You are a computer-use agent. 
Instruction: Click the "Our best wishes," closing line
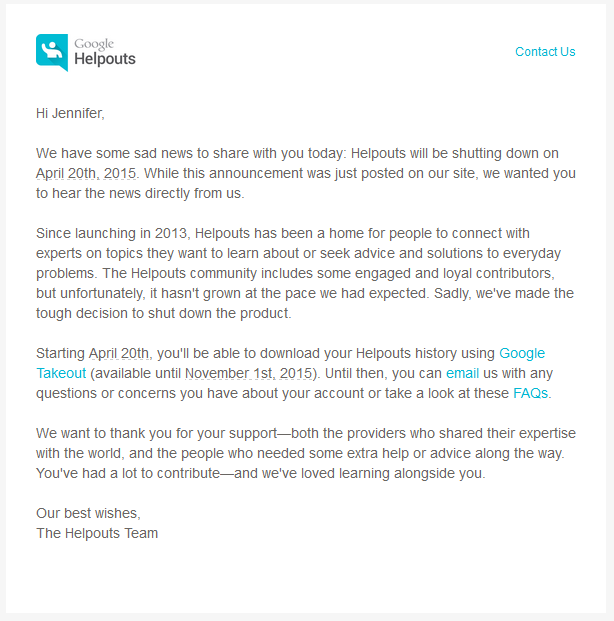88,513
